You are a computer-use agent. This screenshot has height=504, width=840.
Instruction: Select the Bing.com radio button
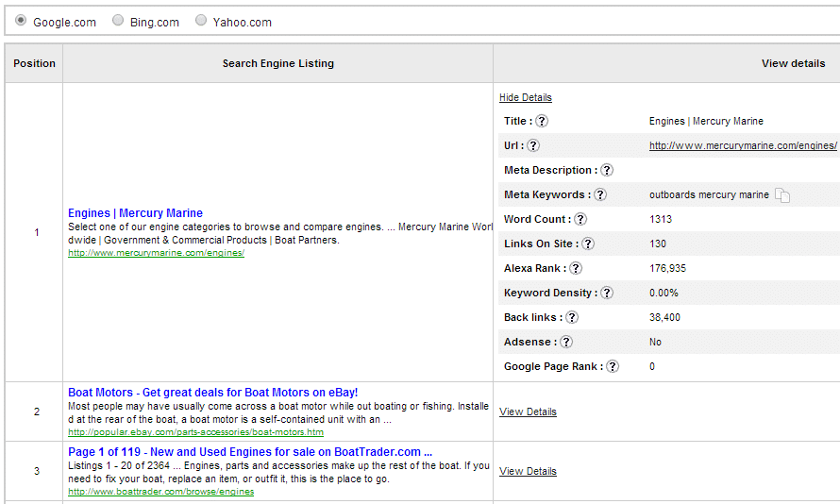click(118, 21)
